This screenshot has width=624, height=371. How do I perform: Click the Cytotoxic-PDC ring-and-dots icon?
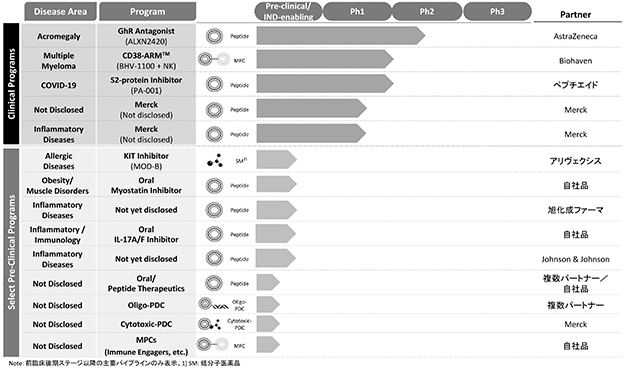point(209,324)
